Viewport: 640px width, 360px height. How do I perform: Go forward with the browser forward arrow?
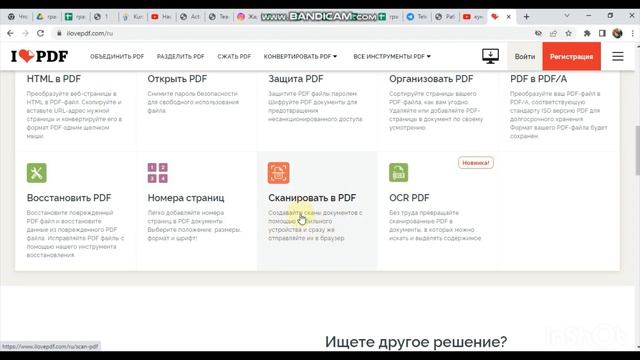[x=25, y=33]
